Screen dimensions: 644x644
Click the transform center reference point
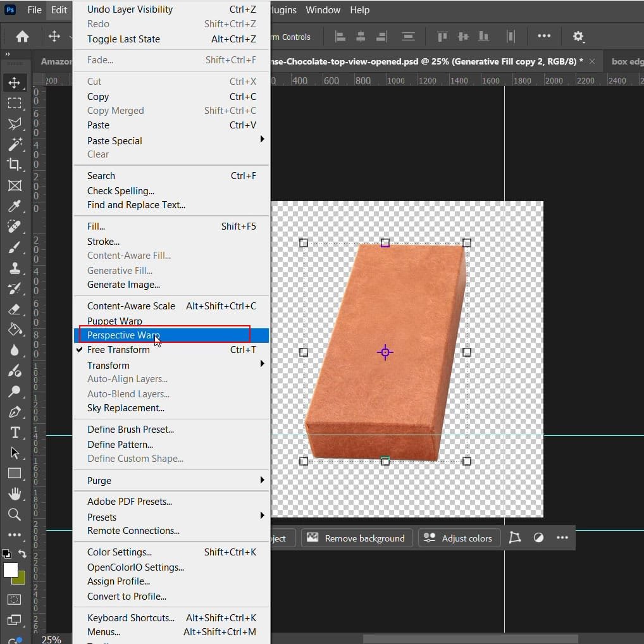(x=385, y=352)
